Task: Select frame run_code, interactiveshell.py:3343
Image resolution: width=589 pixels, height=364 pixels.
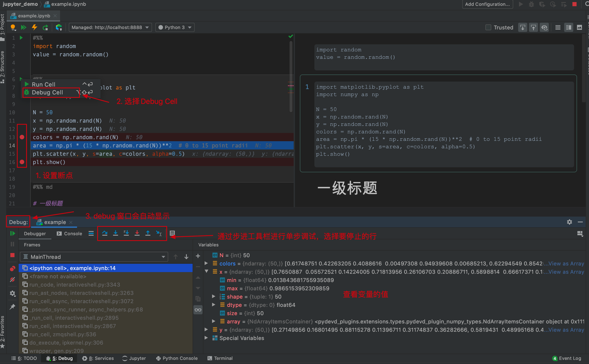Action: coord(105,284)
